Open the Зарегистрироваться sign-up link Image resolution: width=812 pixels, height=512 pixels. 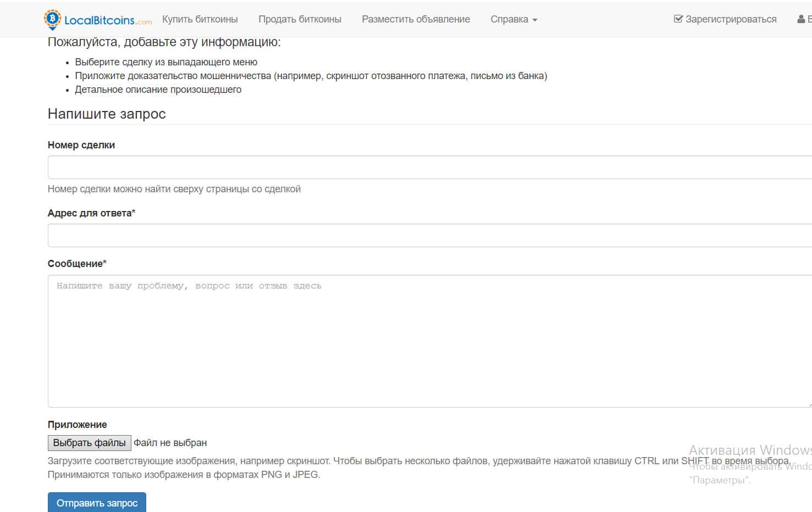(731, 19)
